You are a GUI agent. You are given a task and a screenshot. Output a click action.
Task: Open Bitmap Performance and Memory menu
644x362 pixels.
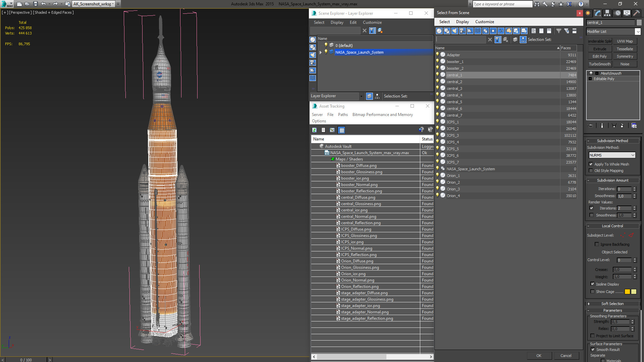382,115
